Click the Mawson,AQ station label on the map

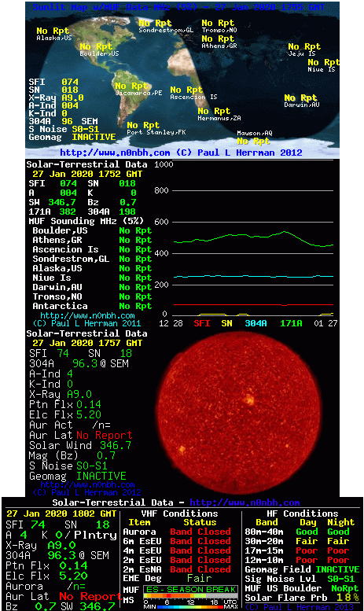point(255,133)
